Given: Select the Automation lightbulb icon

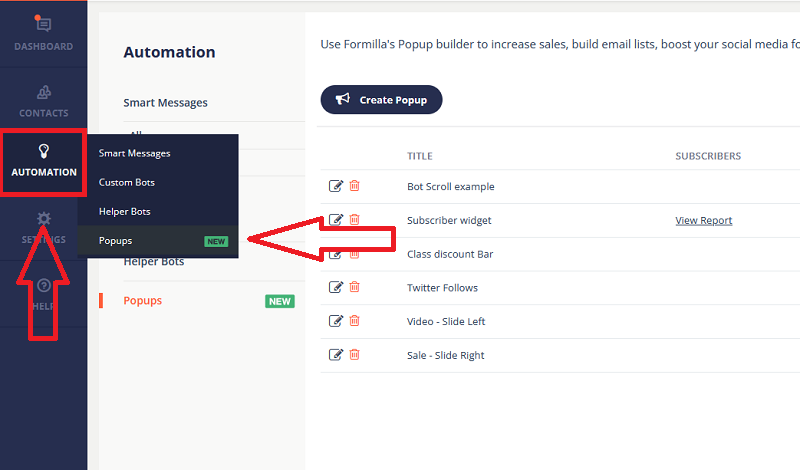Looking at the screenshot, I should (x=43, y=151).
